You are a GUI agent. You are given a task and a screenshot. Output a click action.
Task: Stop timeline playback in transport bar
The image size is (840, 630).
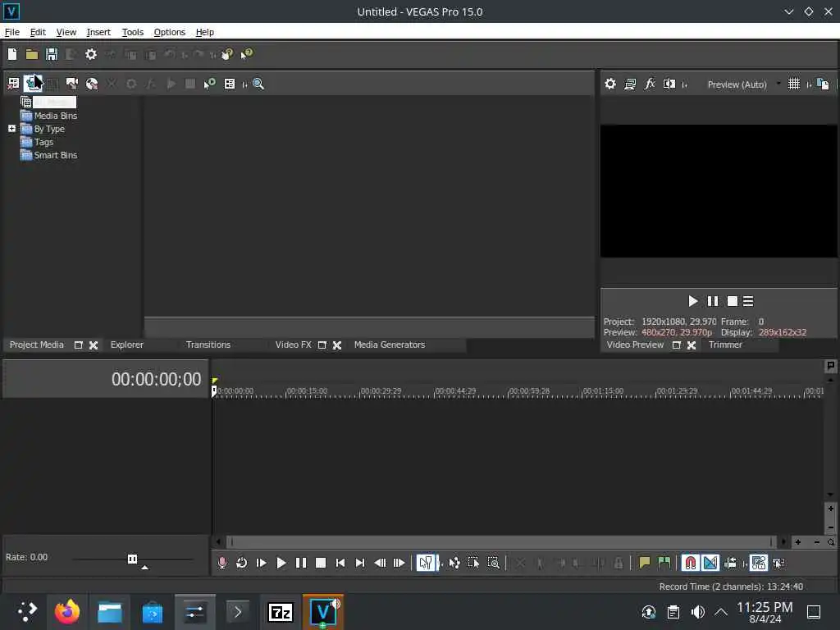coord(321,563)
